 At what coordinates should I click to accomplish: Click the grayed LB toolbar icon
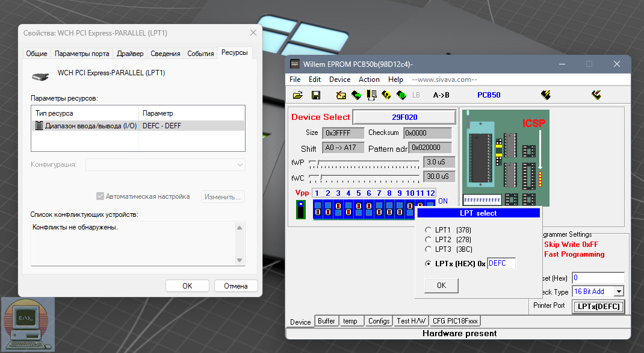click(416, 95)
